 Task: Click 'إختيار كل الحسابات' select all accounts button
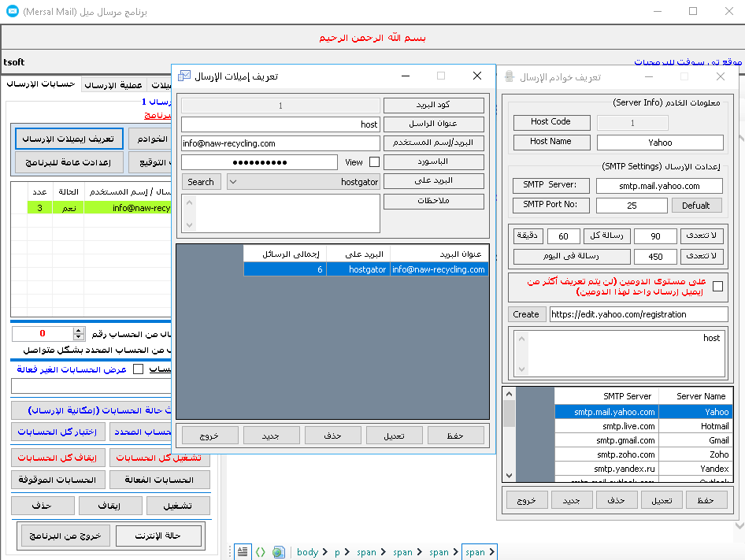(57, 432)
